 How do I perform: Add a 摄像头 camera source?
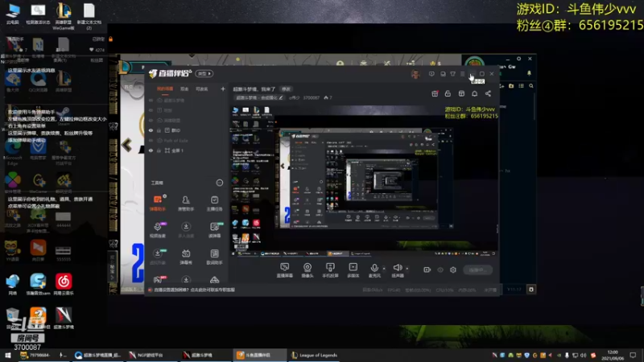[x=308, y=270]
